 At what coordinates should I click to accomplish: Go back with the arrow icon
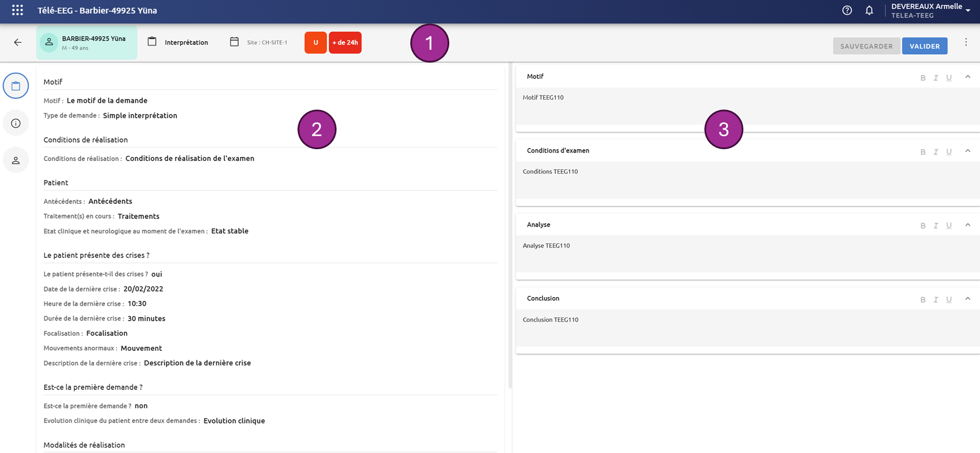pos(18,42)
